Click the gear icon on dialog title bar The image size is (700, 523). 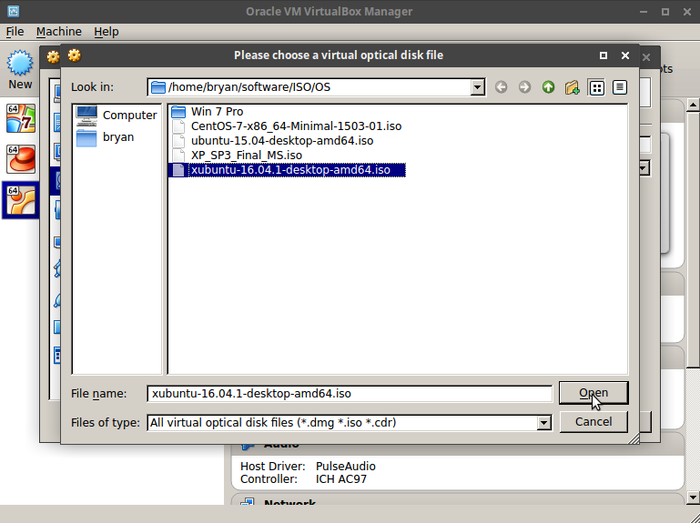[x=74, y=55]
